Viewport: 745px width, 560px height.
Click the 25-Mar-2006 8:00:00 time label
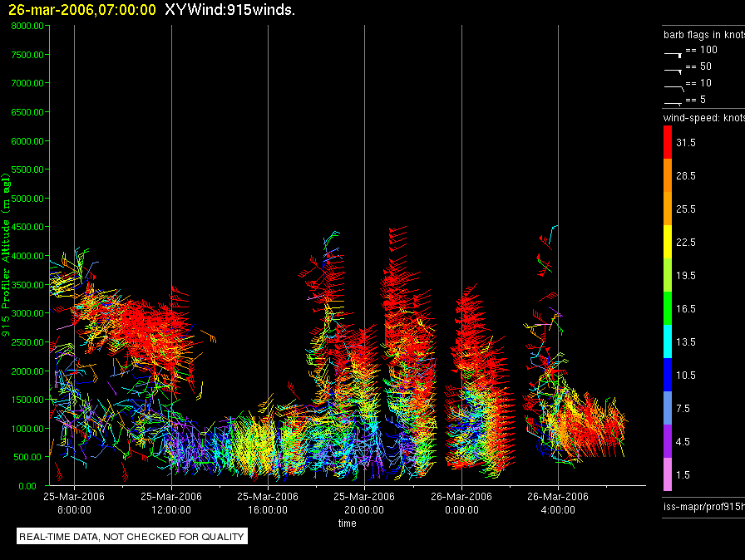coord(74,503)
